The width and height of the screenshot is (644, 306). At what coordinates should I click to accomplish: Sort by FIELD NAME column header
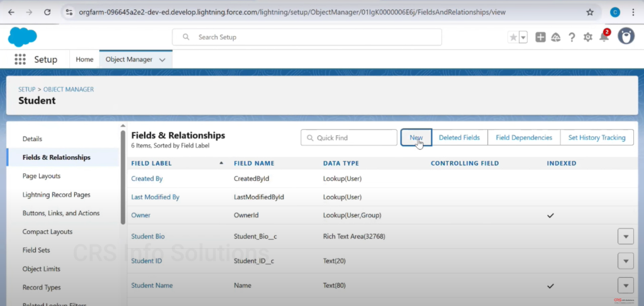coord(254,163)
